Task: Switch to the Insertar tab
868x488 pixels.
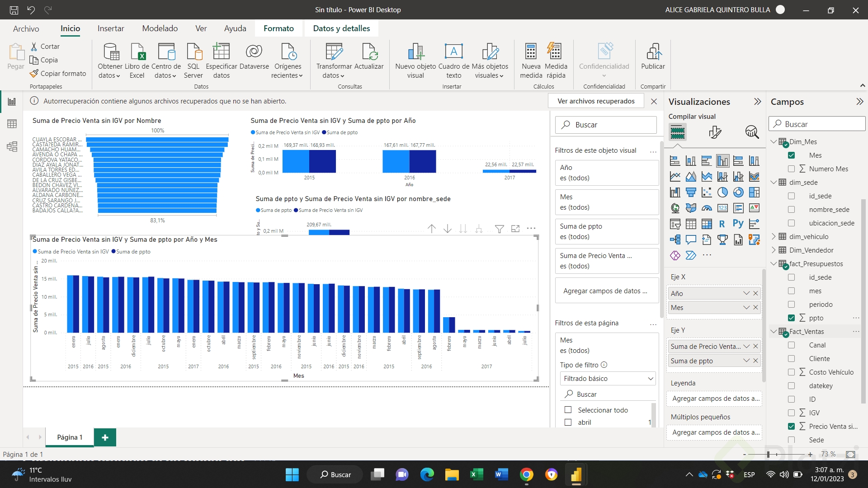Action: tap(111, 28)
